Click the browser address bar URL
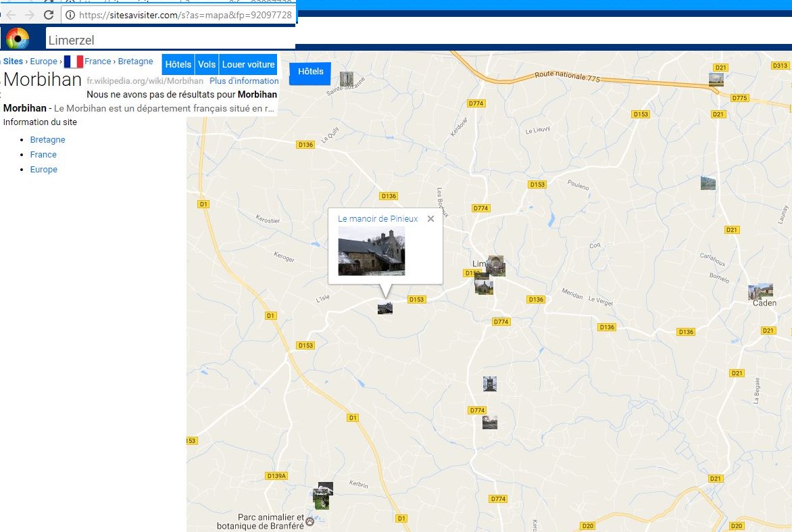The width and height of the screenshot is (792, 532). tap(185, 15)
